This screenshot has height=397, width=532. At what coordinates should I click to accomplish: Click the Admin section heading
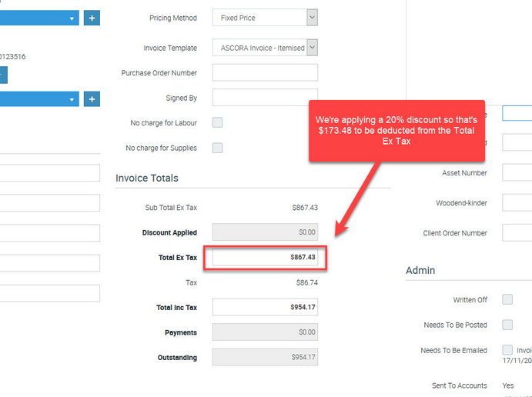(x=420, y=270)
